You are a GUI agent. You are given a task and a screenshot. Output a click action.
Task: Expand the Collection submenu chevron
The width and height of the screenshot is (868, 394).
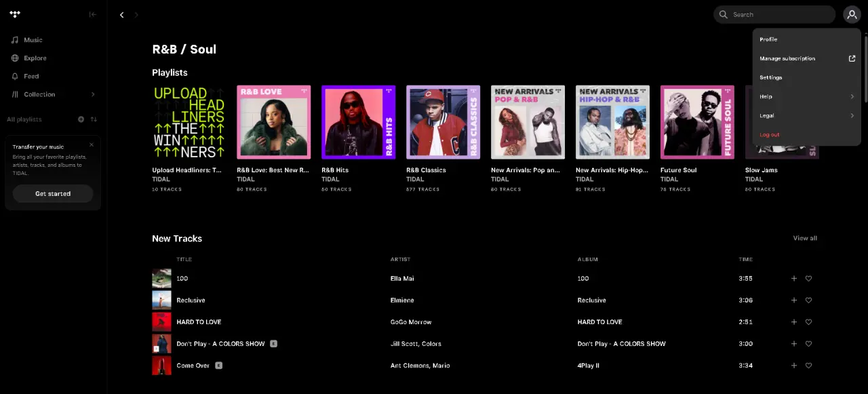[93, 94]
